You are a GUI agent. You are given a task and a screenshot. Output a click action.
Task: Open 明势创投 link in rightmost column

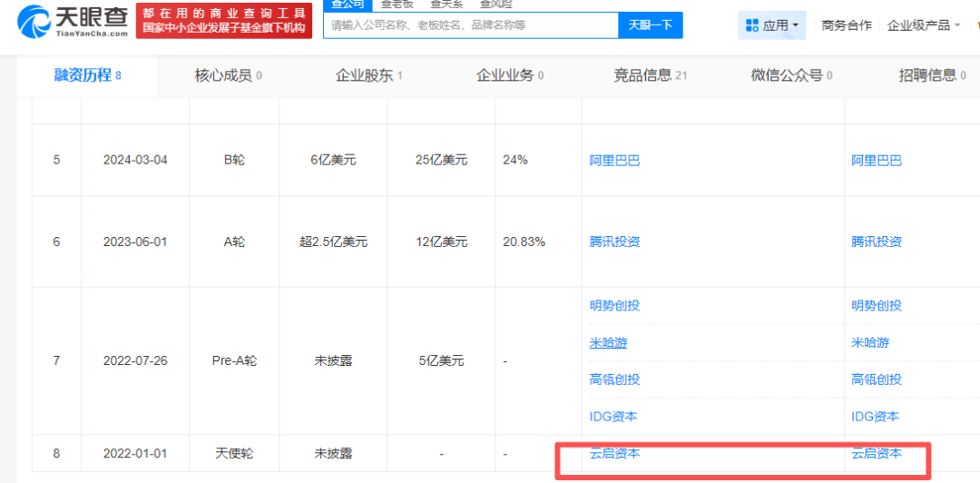coord(877,306)
